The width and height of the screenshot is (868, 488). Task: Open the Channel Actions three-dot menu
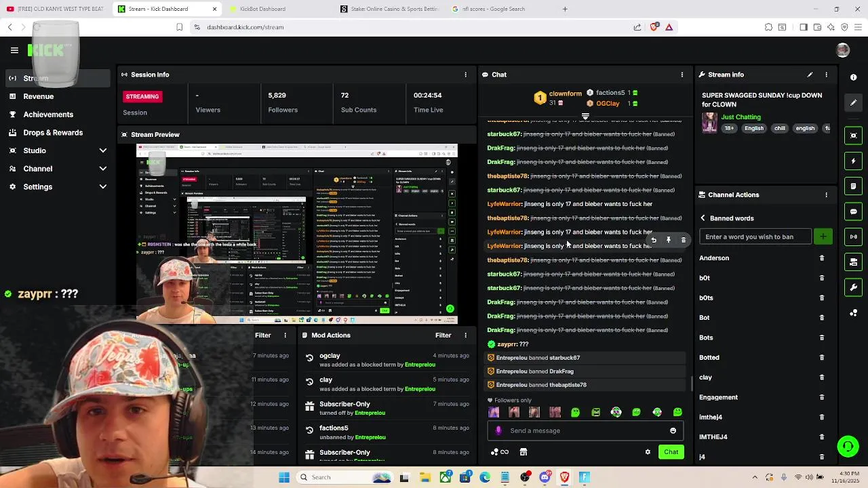(826, 195)
